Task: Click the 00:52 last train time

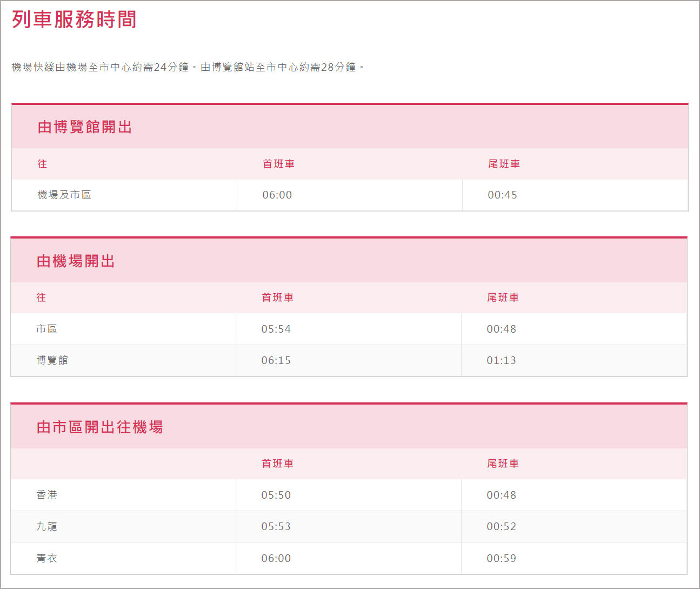Action: [x=501, y=526]
